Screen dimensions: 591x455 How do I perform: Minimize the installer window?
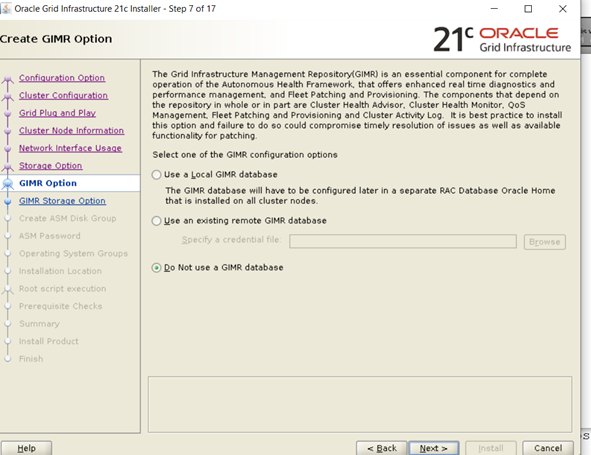pos(494,8)
